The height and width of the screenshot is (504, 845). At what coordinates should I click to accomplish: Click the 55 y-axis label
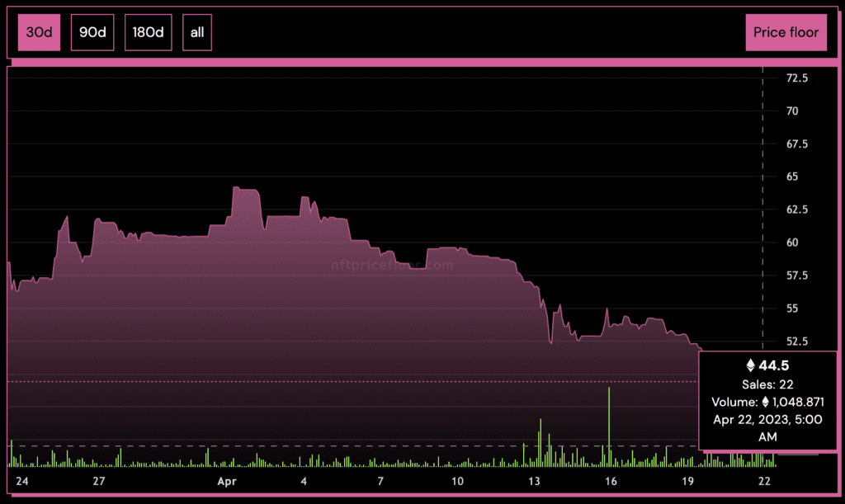[792, 308]
